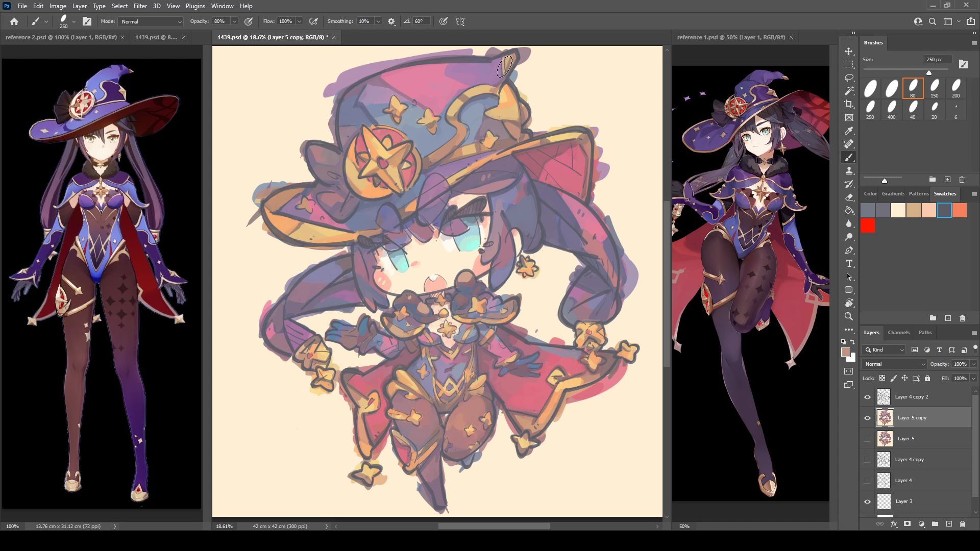Create new group folder in Layers panel

(935, 524)
